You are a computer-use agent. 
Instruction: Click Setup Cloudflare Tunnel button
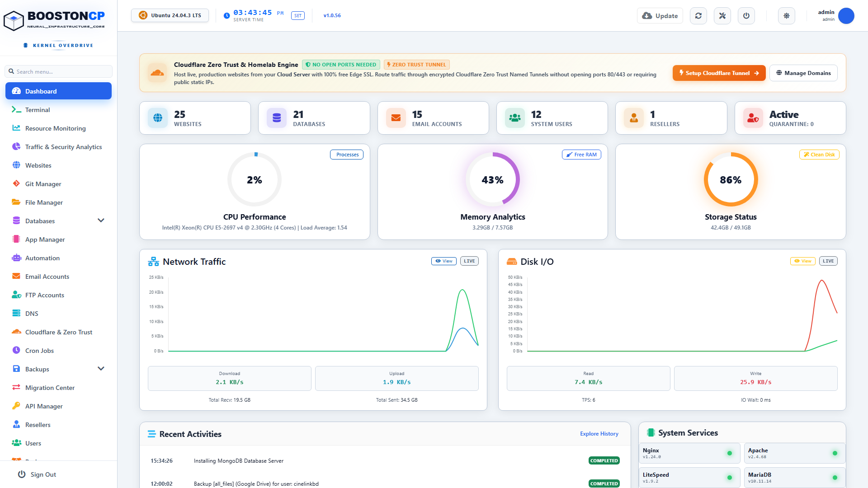coord(719,73)
